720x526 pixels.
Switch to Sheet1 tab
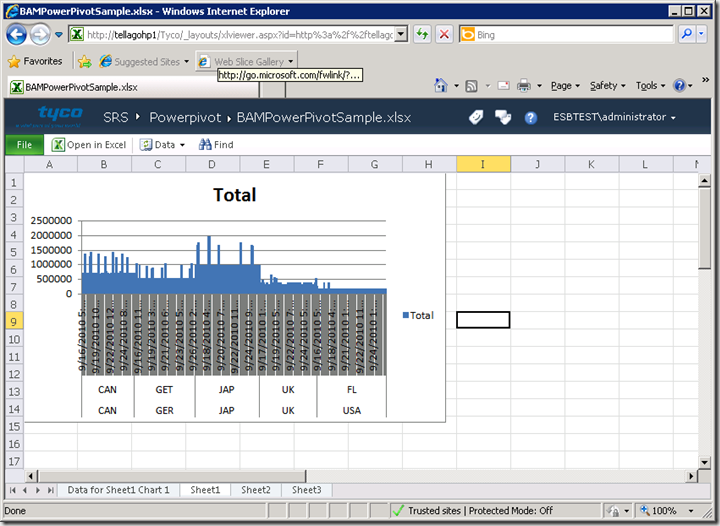(x=205, y=490)
